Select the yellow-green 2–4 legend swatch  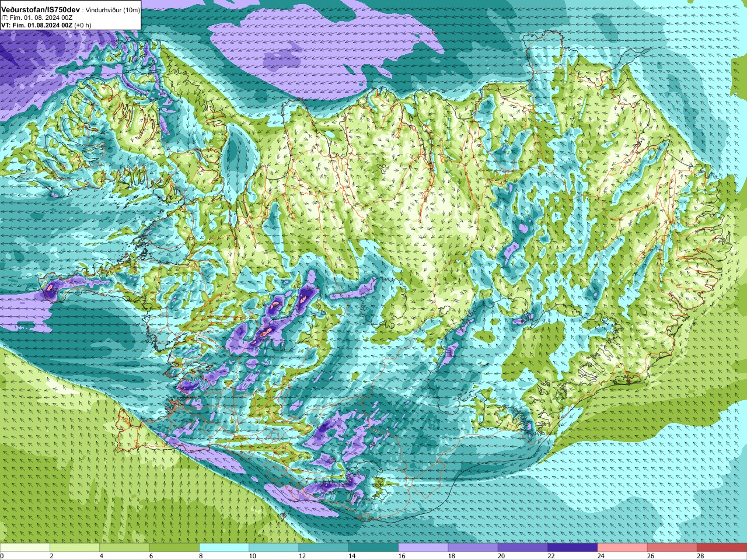click(75, 548)
